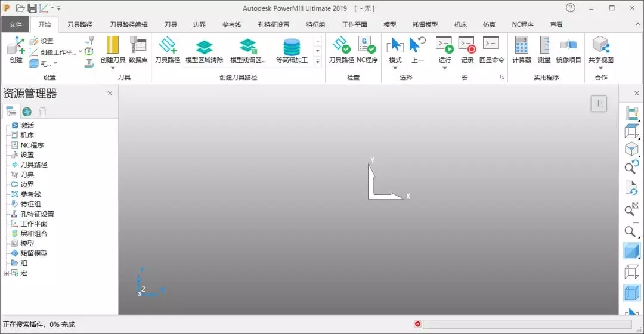The image size is (644, 334).
Task: Open 毛坯 dropdown arrow
Action: coord(55,63)
